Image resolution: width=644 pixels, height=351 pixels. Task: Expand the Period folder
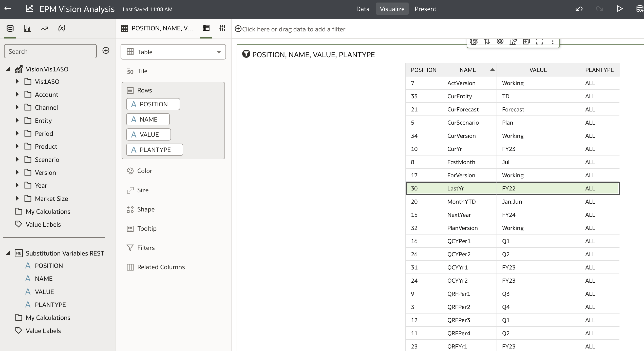coord(17,133)
